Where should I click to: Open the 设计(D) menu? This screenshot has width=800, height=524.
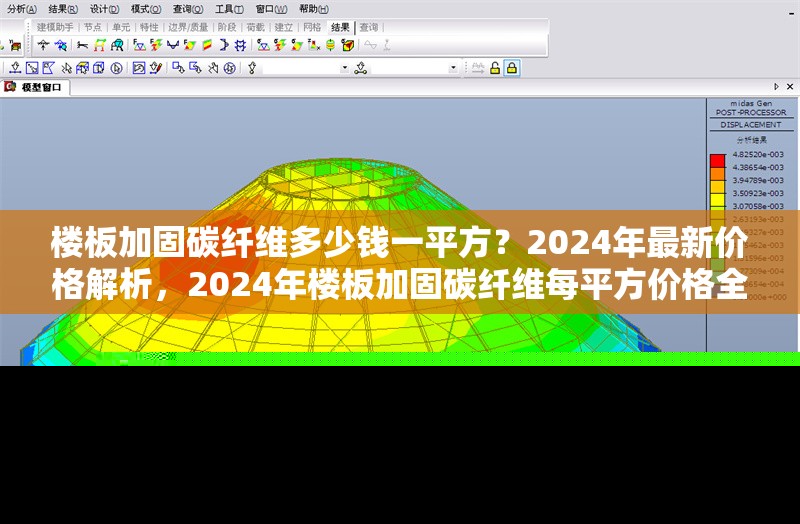coord(105,9)
